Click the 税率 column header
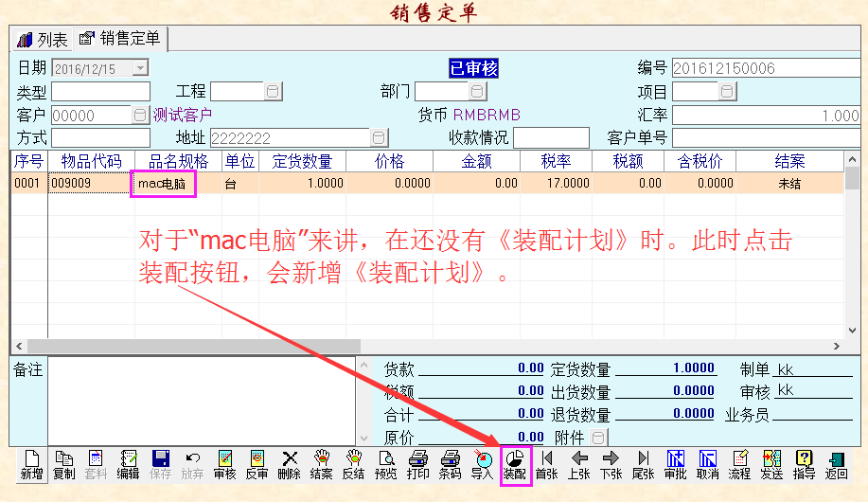Image resolution: width=868 pixels, height=502 pixels. [556, 161]
